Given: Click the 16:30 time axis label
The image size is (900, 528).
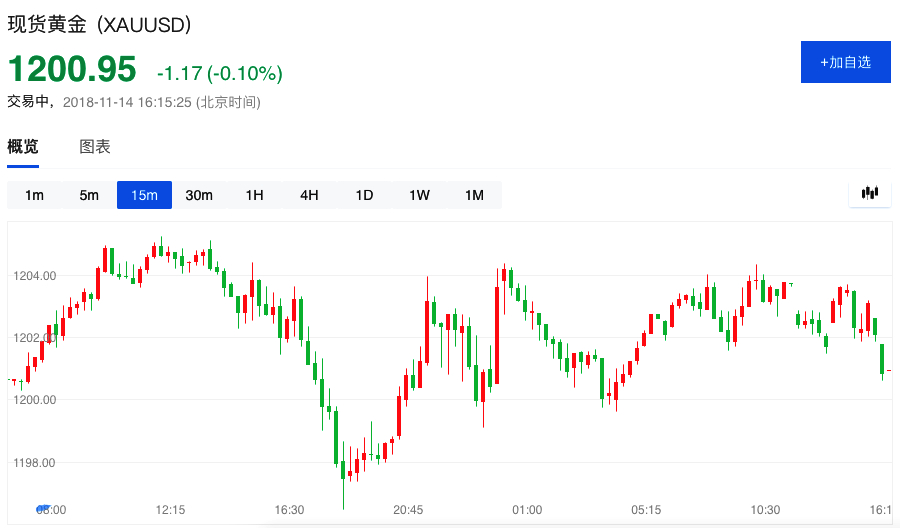Looking at the screenshot, I should [x=289, y=510].
